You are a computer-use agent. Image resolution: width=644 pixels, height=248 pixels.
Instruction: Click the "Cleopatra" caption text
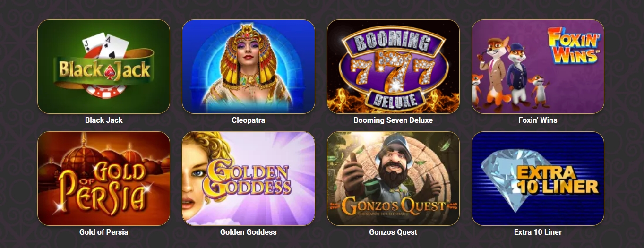[249, 120]
